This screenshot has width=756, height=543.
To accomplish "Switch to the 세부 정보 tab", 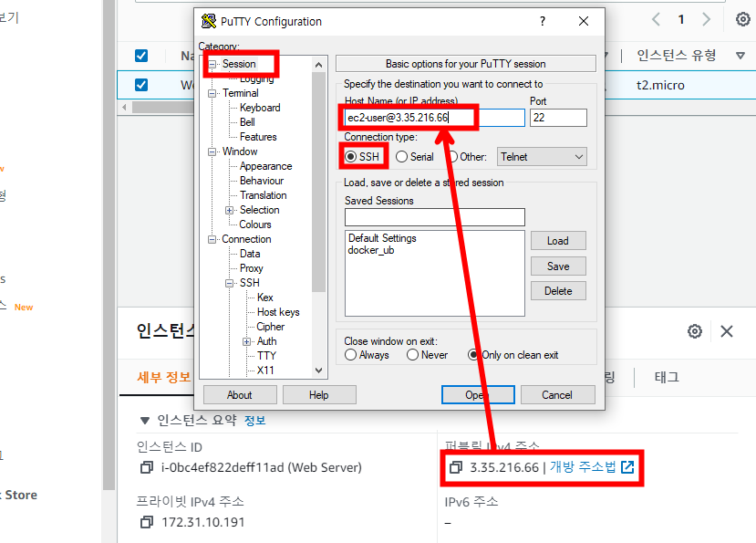I will point(163,377).
